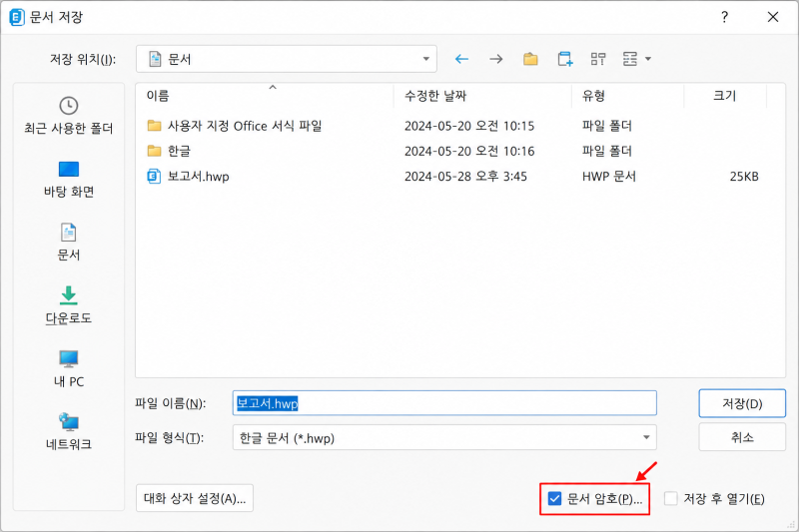Select folder 사용자 지정 Office 서식 파일

(x=245, y=126)
